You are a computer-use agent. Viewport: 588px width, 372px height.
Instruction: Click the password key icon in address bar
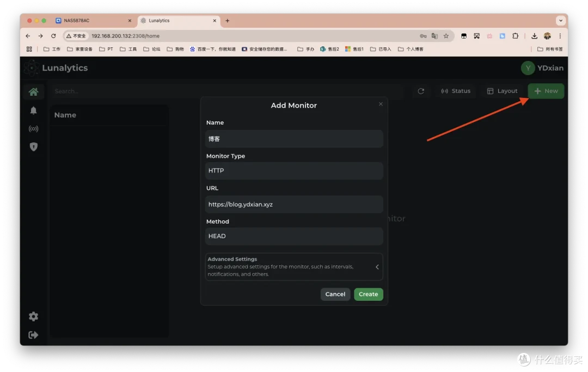coord(423,36)
